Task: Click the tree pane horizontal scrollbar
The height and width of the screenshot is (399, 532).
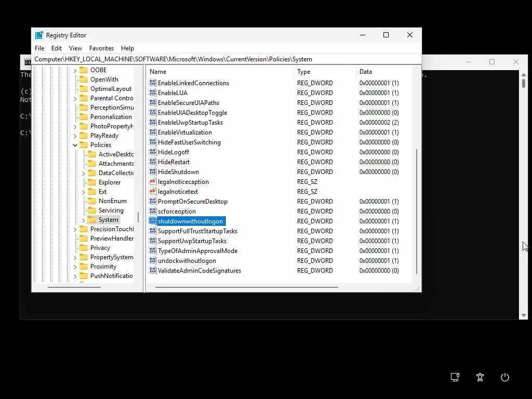Action: (x=74, y=287)
